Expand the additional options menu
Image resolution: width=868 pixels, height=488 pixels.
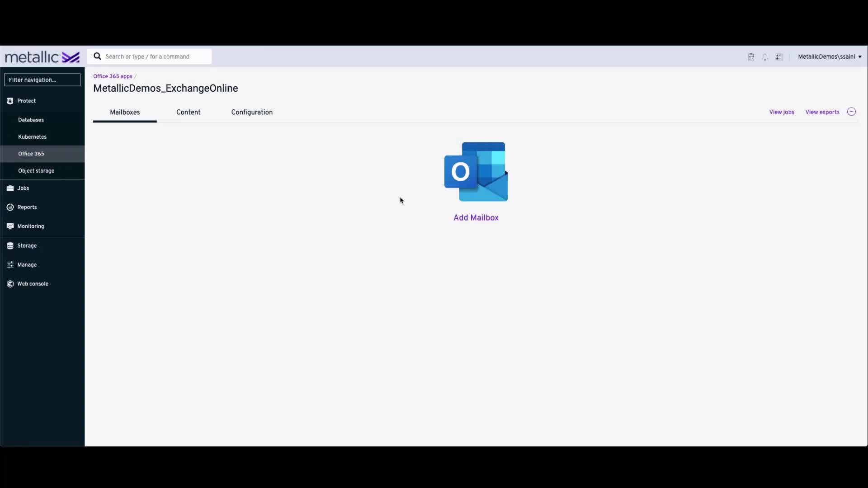851,112
